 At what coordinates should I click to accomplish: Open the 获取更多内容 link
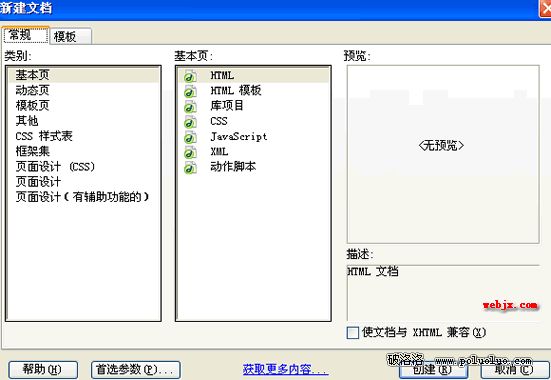(285, 369)
